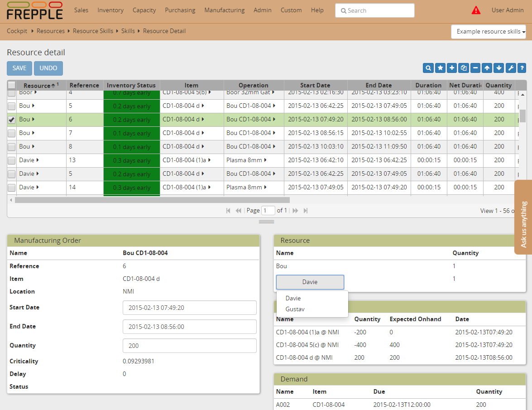Click the wrench customize icon

point(510,68)
